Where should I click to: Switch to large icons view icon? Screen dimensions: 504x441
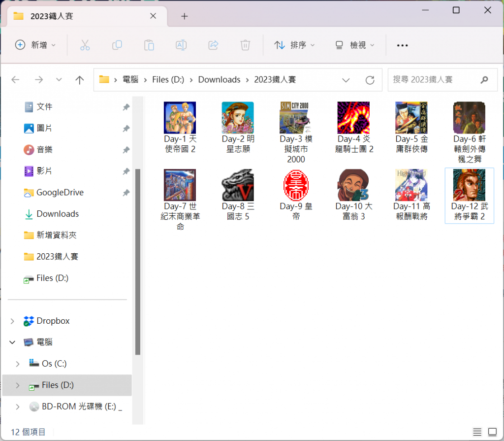coord(492,432)
